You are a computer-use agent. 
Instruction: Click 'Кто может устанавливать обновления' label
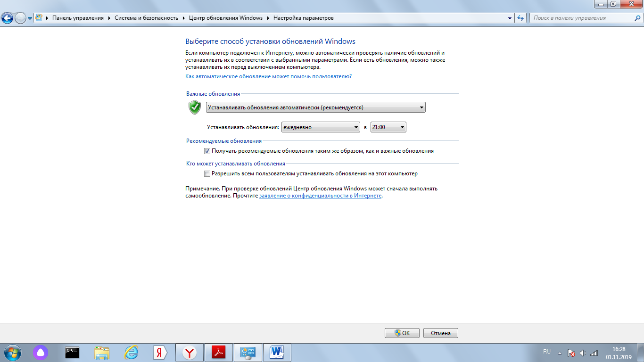click(236, 164)
